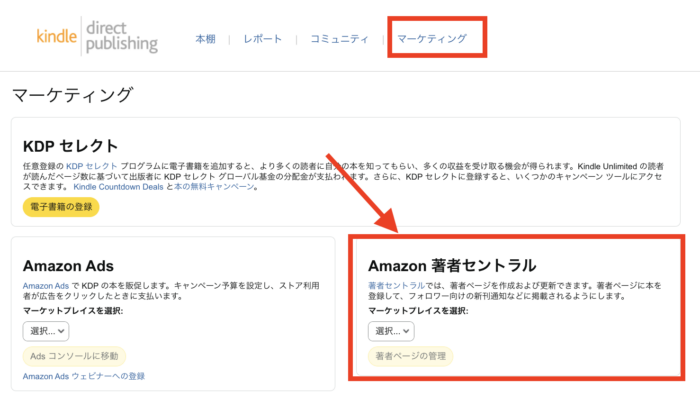Click the マーケティング page title
This screenshot has height=401, width=700.
72,95
